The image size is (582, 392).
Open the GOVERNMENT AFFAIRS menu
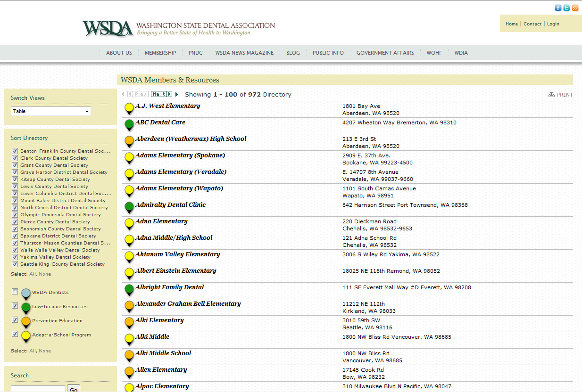[x=385, y=53]
